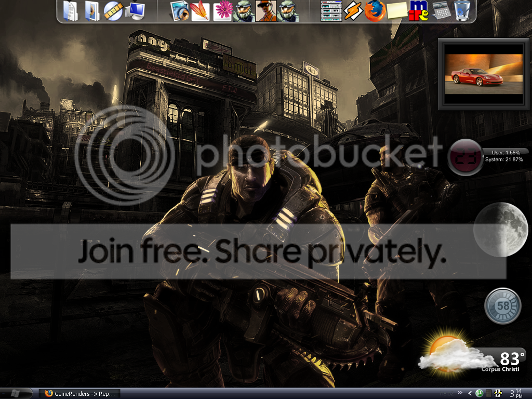Launch the image viewer eye icon
This screenshot has width=532, height=399.
[179, 11]
